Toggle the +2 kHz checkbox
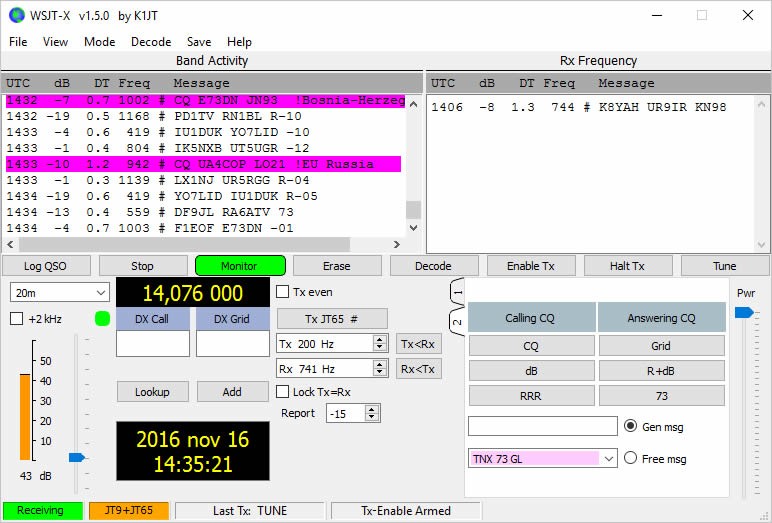Screen dimensions: 772x523 17,319
